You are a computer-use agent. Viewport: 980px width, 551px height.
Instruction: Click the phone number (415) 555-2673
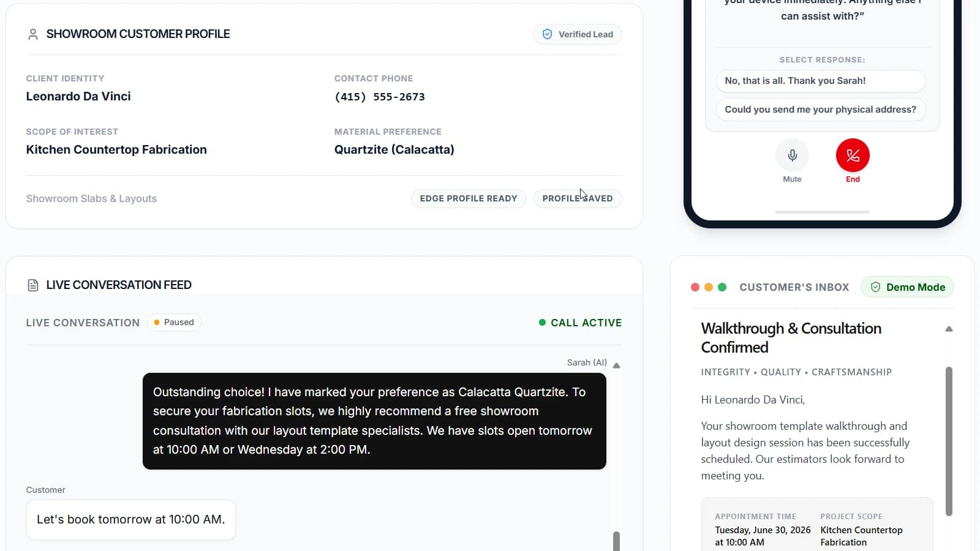click(380, 97)
